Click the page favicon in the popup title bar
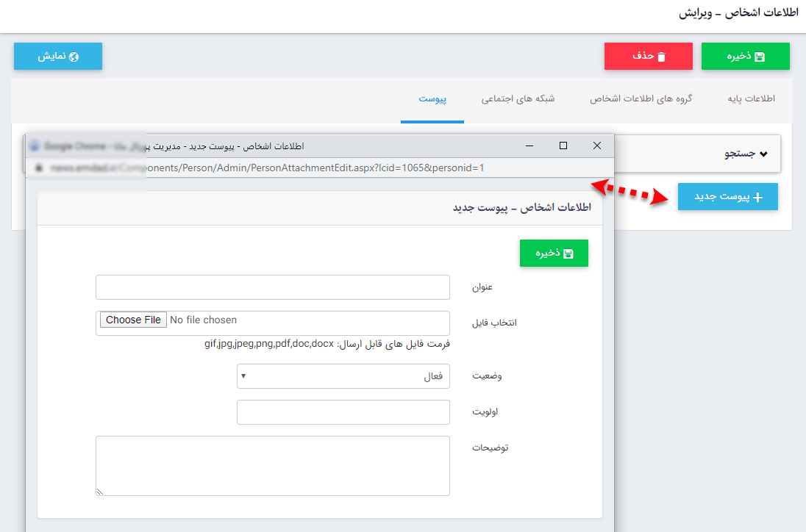The image size is (806, 532). tap(34, 145)
